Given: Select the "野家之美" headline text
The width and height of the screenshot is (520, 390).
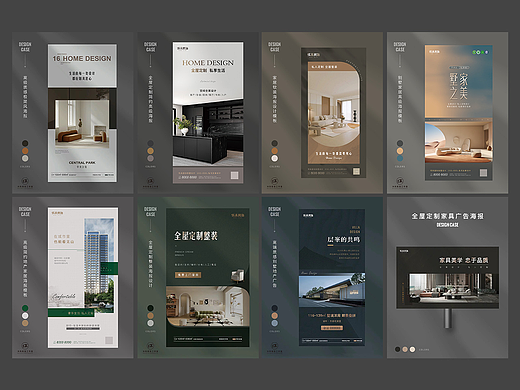Looking at the screenshot, I should (x=458, y=87).
